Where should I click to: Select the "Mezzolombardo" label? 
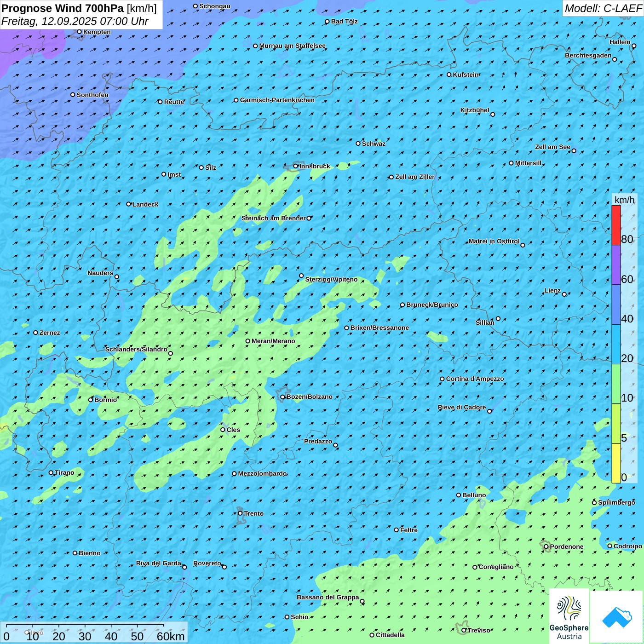pos(262,473)
